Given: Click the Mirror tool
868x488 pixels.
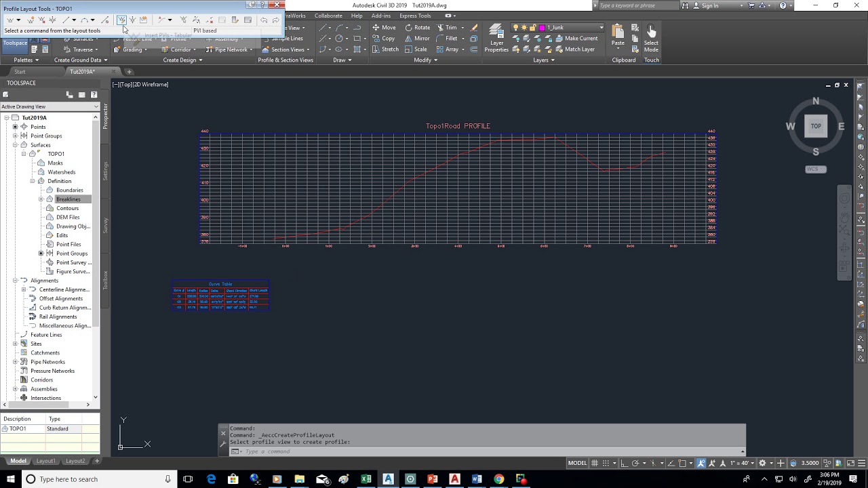Looking at the screenshot, I should (418, 39).
